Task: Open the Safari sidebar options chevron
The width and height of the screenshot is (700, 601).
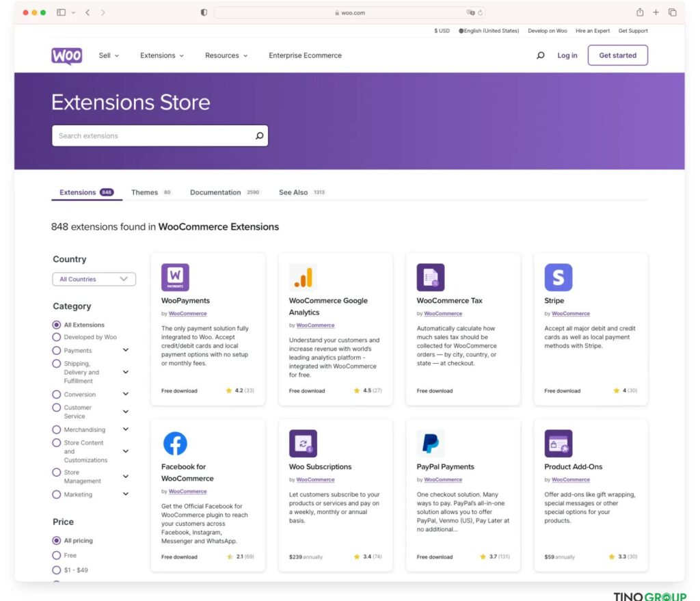Action: pos(73,12)
